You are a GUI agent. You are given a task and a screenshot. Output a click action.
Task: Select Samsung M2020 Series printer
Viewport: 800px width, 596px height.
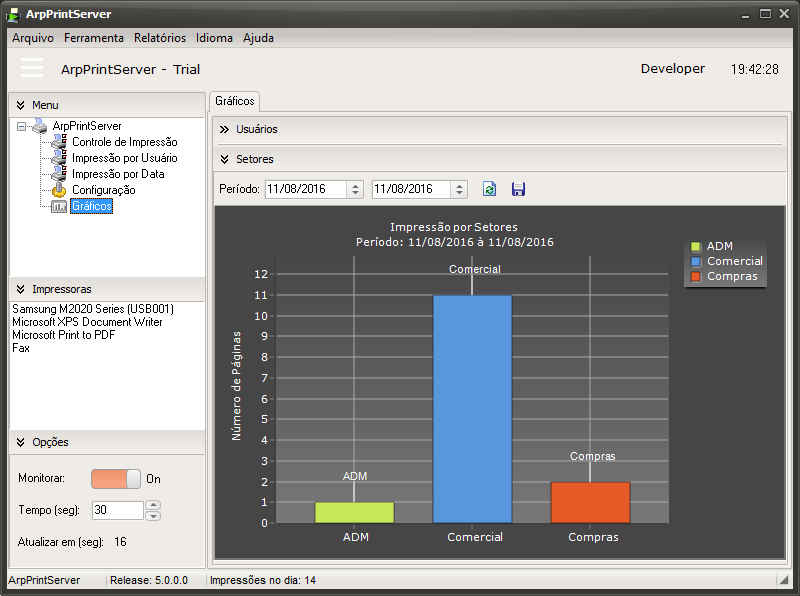pos(93,309)
